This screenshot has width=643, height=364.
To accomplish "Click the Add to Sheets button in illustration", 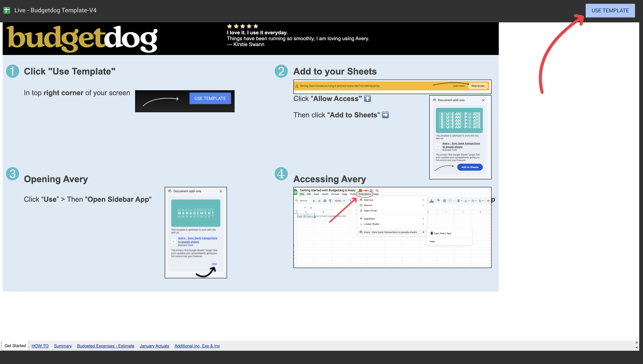I will click(x=470, y=167).
